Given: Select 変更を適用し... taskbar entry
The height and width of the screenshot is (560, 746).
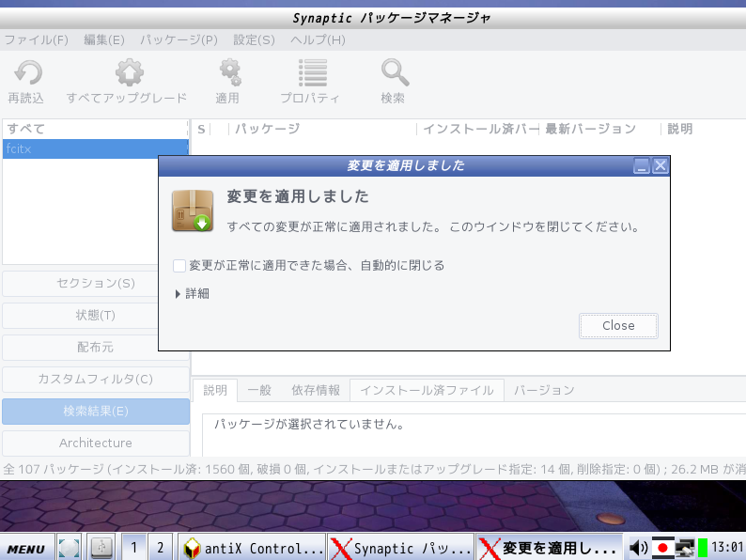Looking at the screenshot, I should [x=550, y=548].
